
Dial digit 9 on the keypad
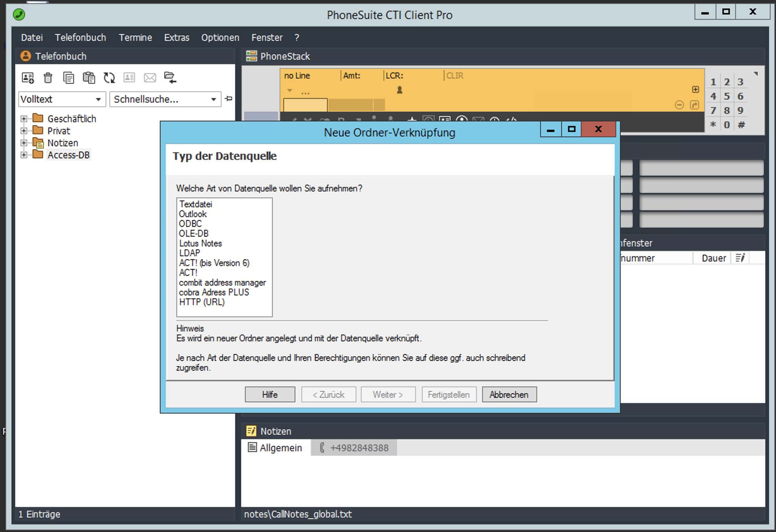coord(740,110)
